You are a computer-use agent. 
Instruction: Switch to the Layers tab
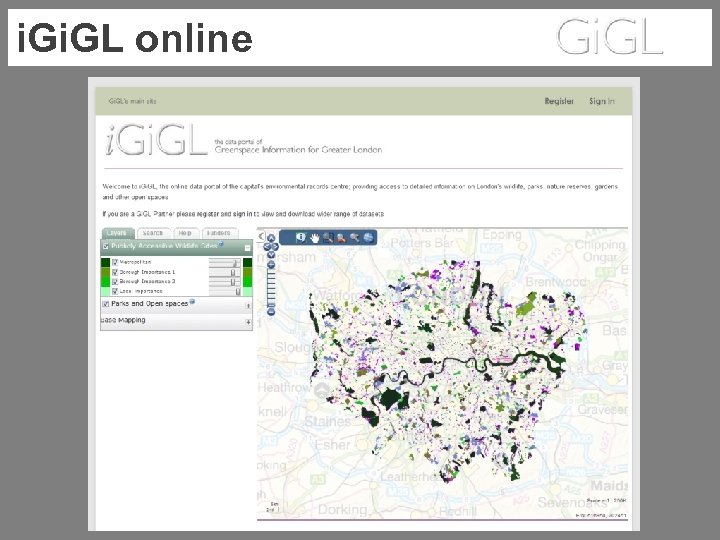pos(117,233)
